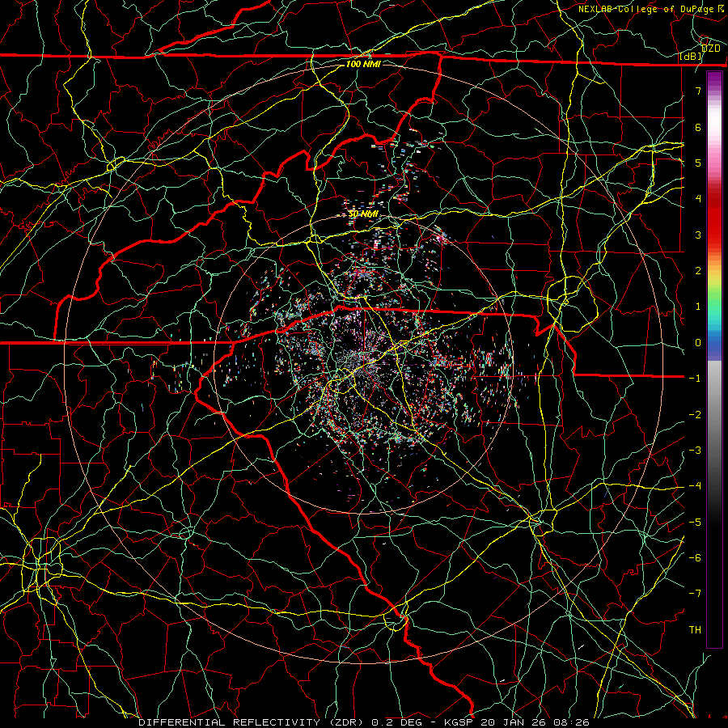Click the TH label below the scale
Viewport: 728px width, 728px height.
pos(695,630)
